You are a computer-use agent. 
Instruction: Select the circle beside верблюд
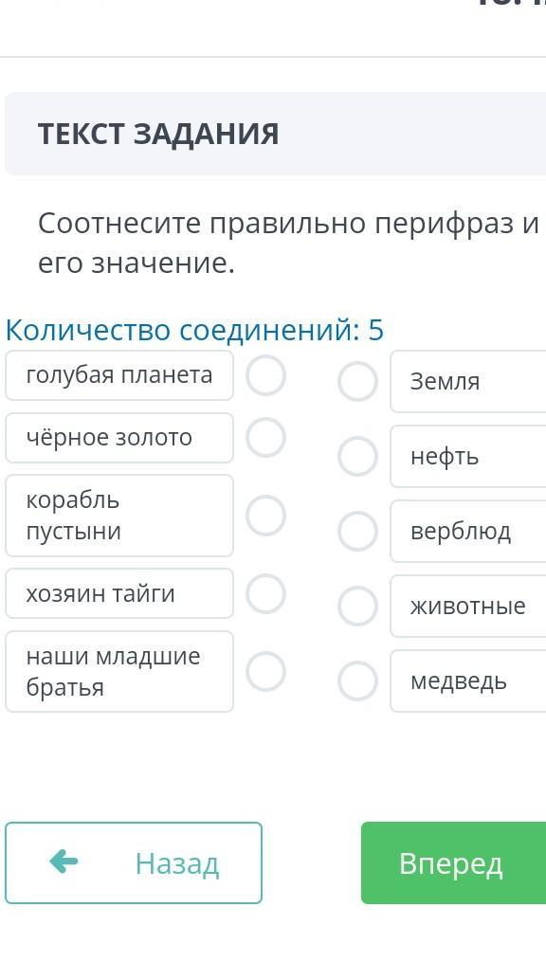click(x=357, y=532)
